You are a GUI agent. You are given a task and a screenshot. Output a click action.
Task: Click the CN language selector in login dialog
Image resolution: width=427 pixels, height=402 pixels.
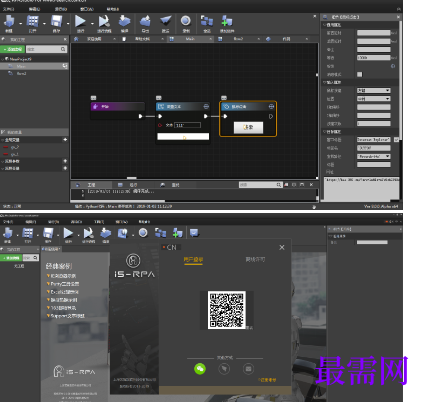pos(171,247)
